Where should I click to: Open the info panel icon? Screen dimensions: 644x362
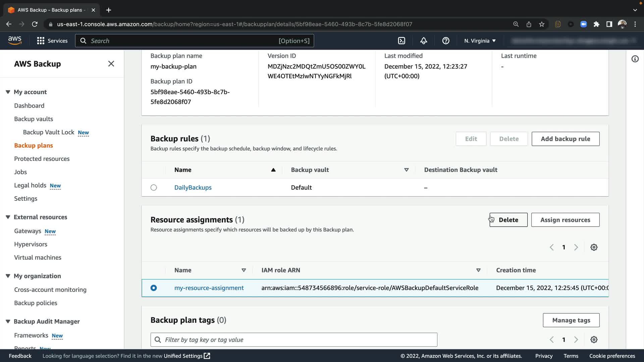point(635,59)
